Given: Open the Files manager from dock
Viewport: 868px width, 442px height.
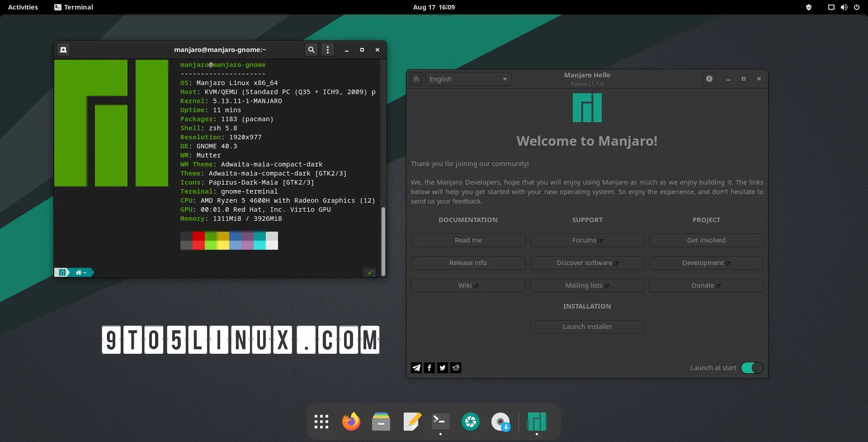Looking at the screenshot, I should (x=381, y=422).
